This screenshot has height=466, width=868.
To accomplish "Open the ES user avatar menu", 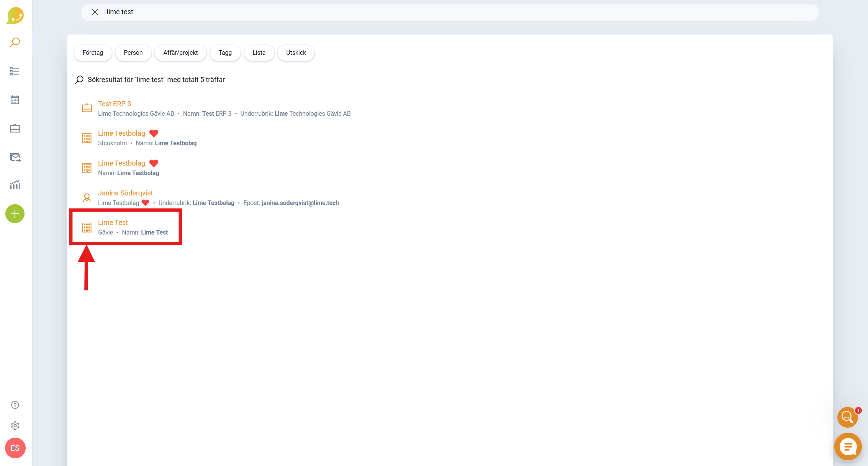I will coord(15,448).
